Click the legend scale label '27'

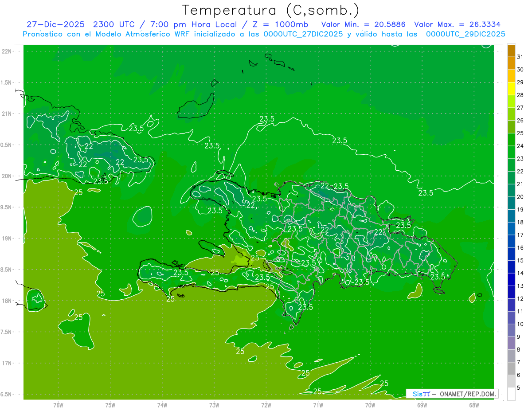pos(520,108)
